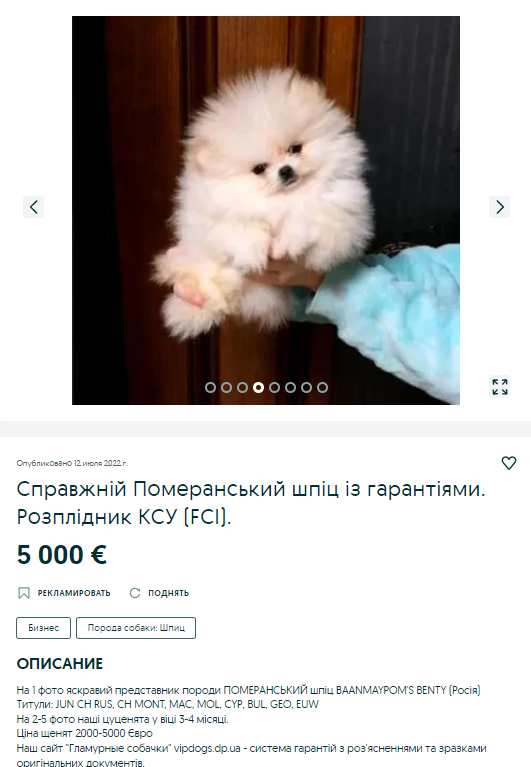
Task: Select the first photo indicator dot
Action: (x=210, y=387)
